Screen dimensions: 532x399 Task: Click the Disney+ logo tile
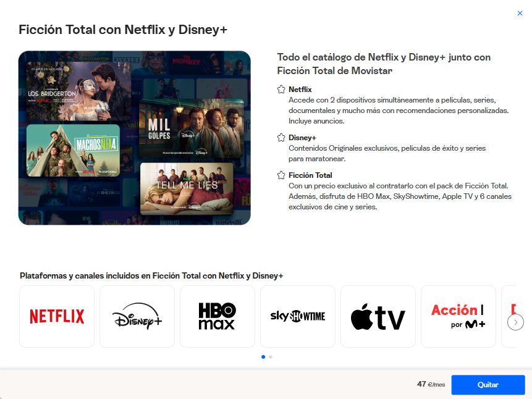pyautogui.click(x=137, y=316)
